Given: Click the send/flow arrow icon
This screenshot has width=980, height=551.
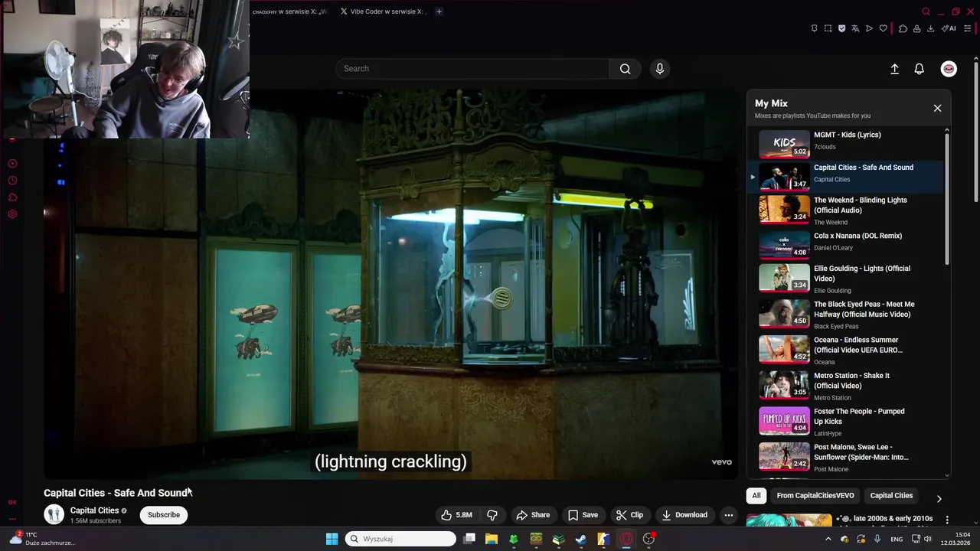Looking at the screenshot, I should 869,28.
